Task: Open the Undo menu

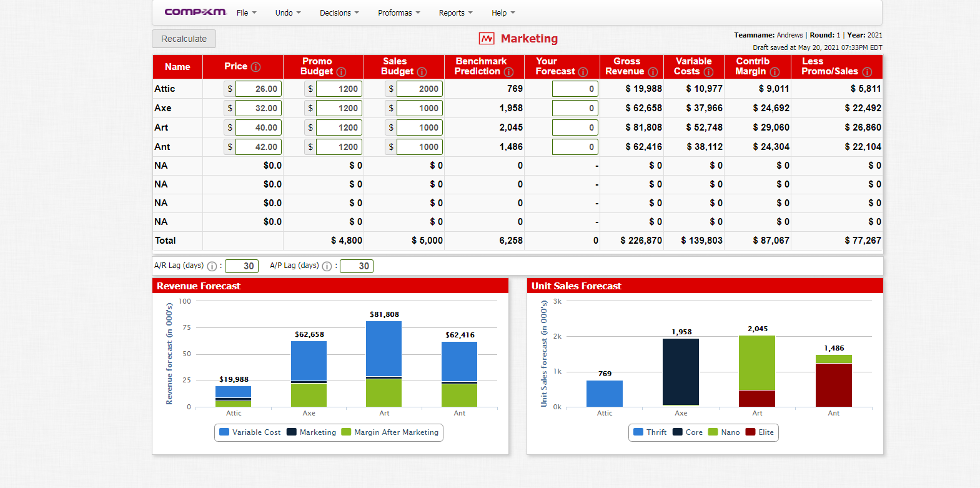Action: pyautogui.click(x=288, y=12)
